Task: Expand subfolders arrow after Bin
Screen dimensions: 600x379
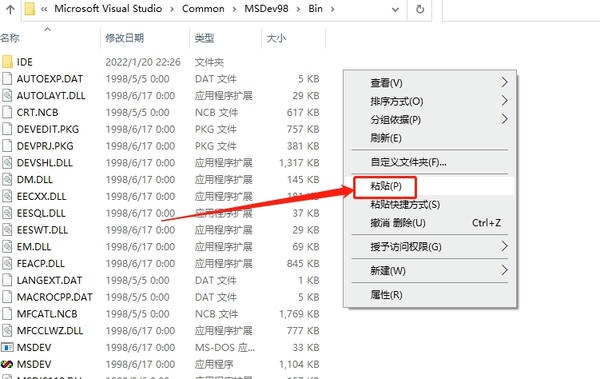Action: (332, 9)
